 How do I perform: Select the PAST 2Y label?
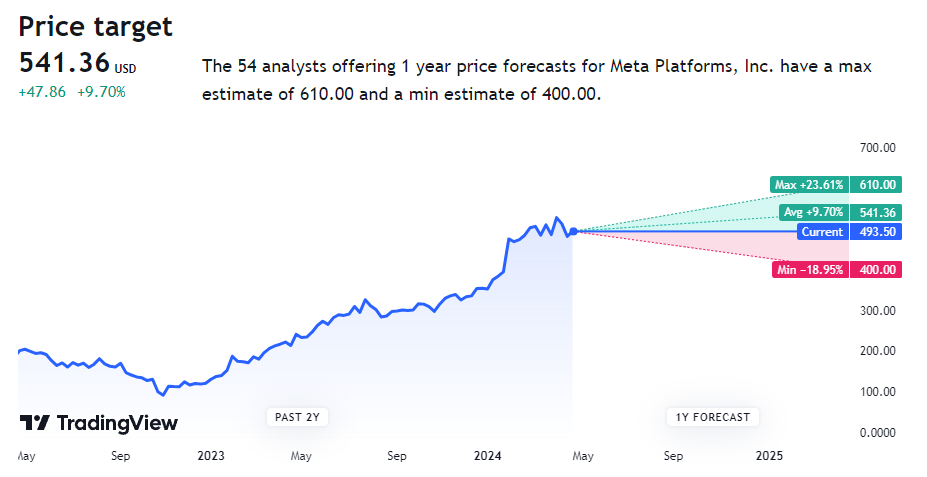[x=297, y=417]
